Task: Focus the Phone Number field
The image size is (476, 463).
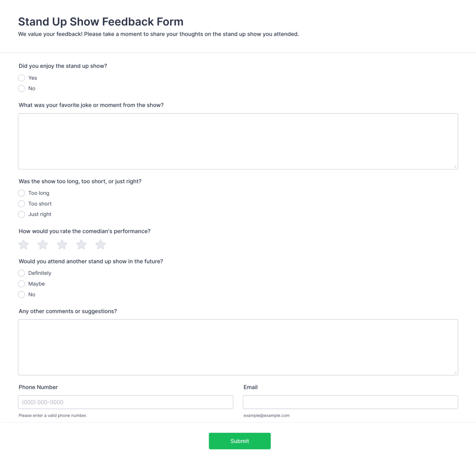Action: click(125, 402)
